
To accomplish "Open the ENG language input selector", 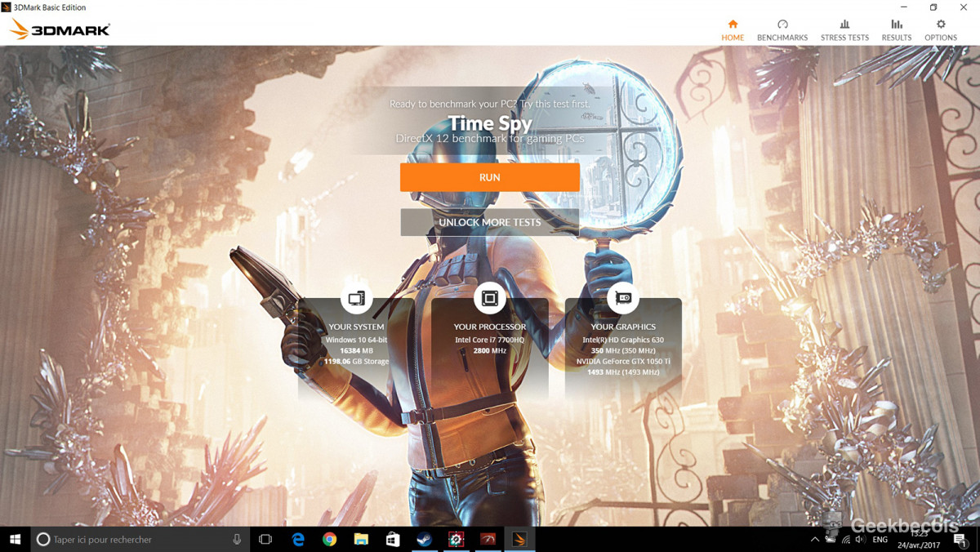I will 880,539.
